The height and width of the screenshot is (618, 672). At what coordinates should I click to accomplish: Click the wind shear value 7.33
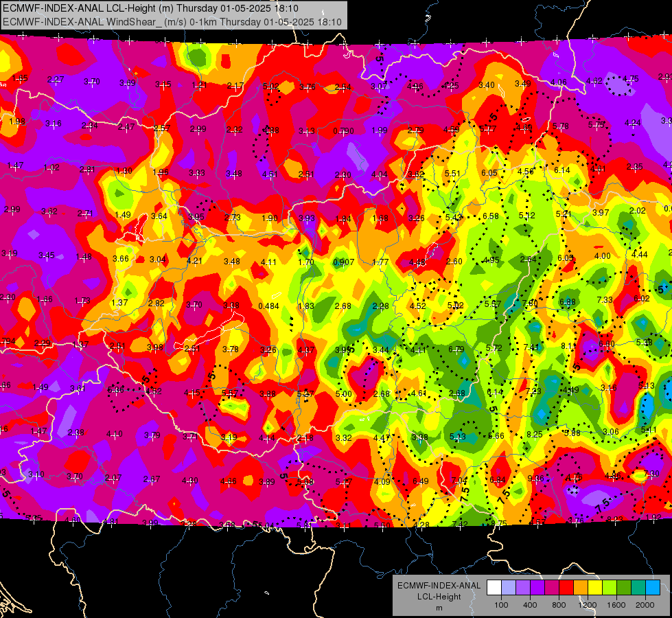coord(605,300)
